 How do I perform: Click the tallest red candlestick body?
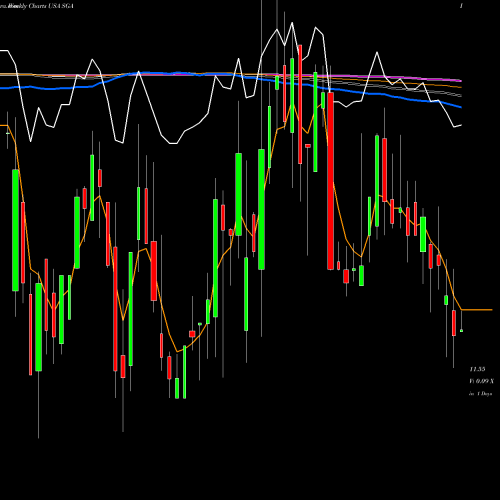tap(330, 181)
